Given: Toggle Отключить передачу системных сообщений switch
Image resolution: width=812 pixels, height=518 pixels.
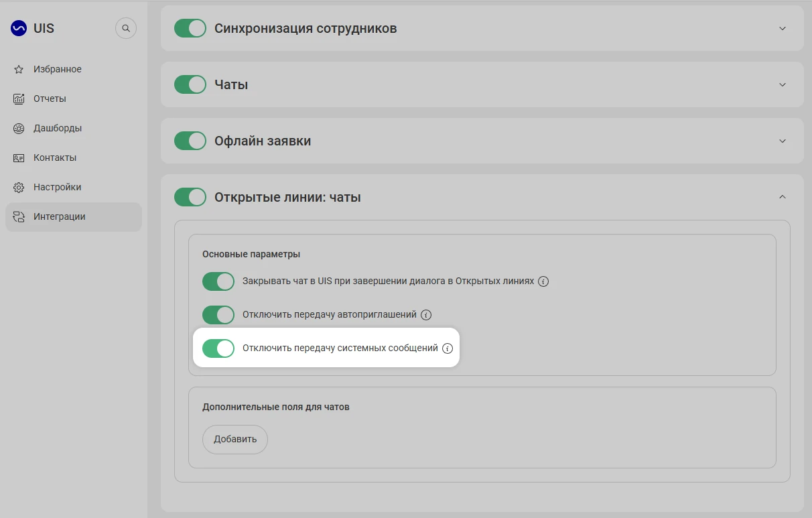Looking at the screenshot, I should [x=218, y=348].
